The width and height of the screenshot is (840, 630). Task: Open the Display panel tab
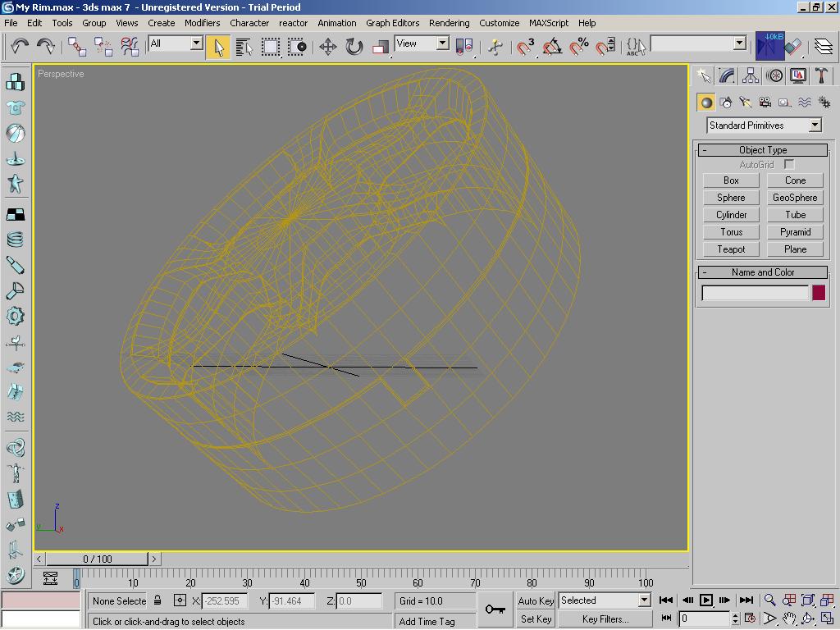[x=797, y=75]
